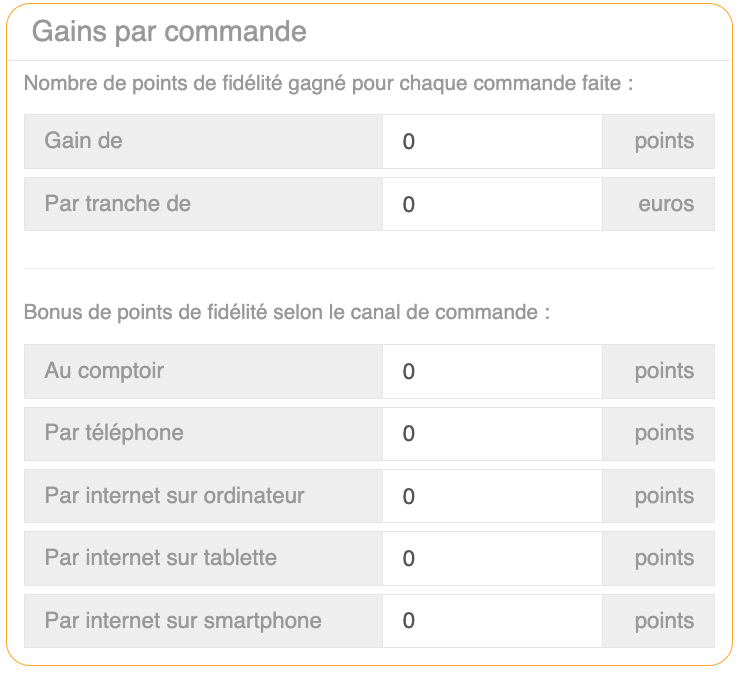Focus the 'Par internet sur ordinateur' input
Image resolution: width=740 pixels, height=674 pixels.
[492, 496]
